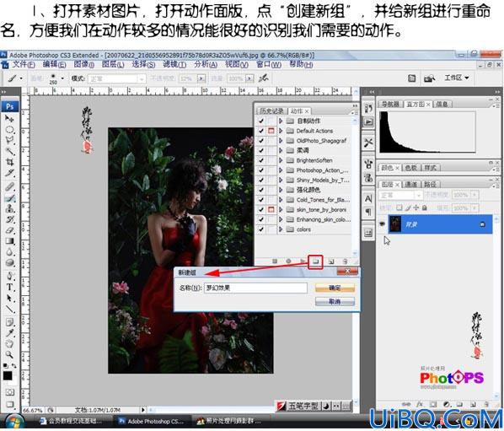Select the Elliptical Marquee tool
The height and width of the screenshot is (431, 504).
coord(9,130)
